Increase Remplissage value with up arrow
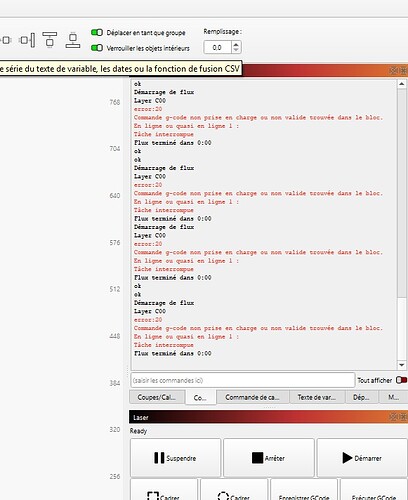 tap(236, 44)
